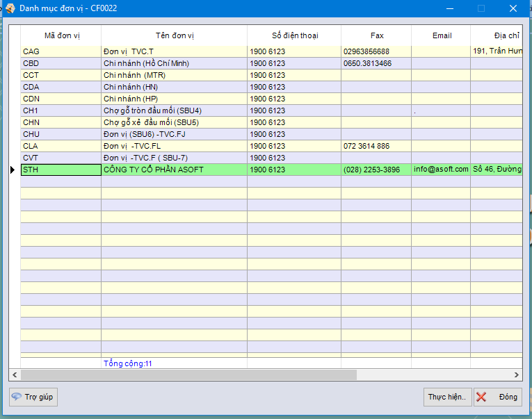Click the Thực hiện.. button

click(447, 397)
